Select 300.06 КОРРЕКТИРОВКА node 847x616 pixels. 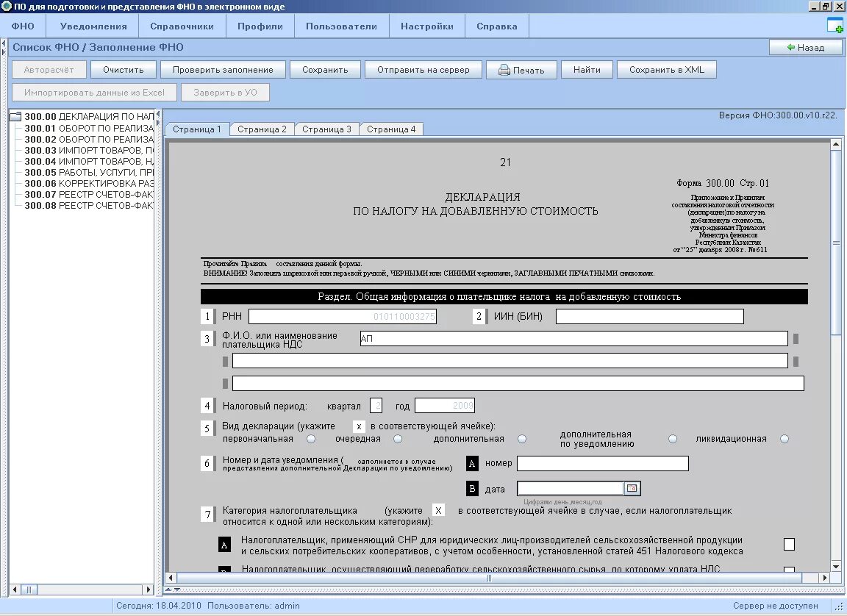tap(88, 184)
